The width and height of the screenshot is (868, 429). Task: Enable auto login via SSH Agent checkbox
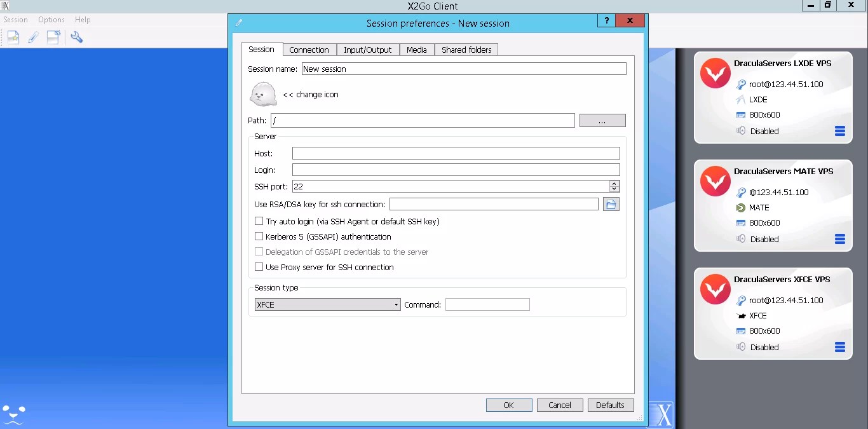[259, 221]
